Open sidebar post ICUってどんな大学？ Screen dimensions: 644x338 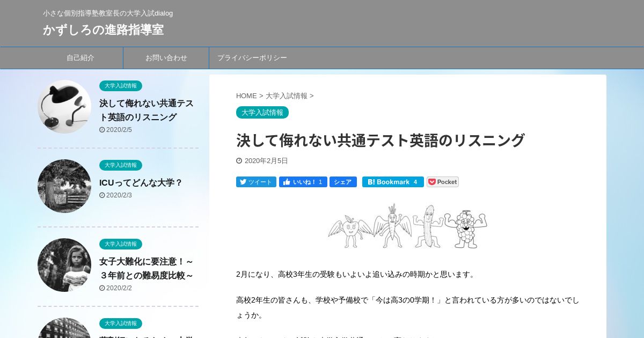click(x=141, y=182)
